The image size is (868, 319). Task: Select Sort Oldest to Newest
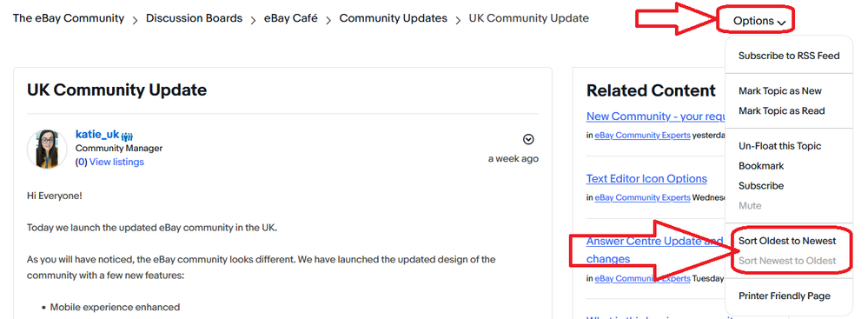787,241
